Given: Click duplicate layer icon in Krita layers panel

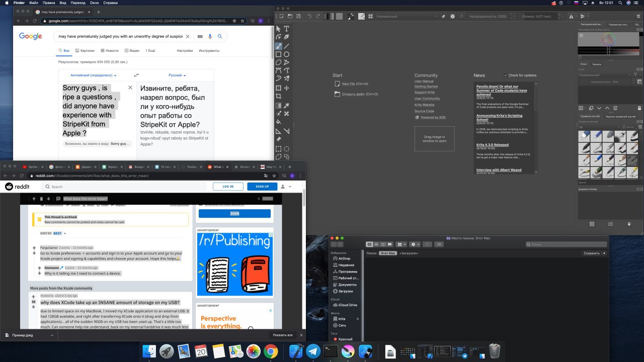Looking at the screenshot, I should pos(591,108).
